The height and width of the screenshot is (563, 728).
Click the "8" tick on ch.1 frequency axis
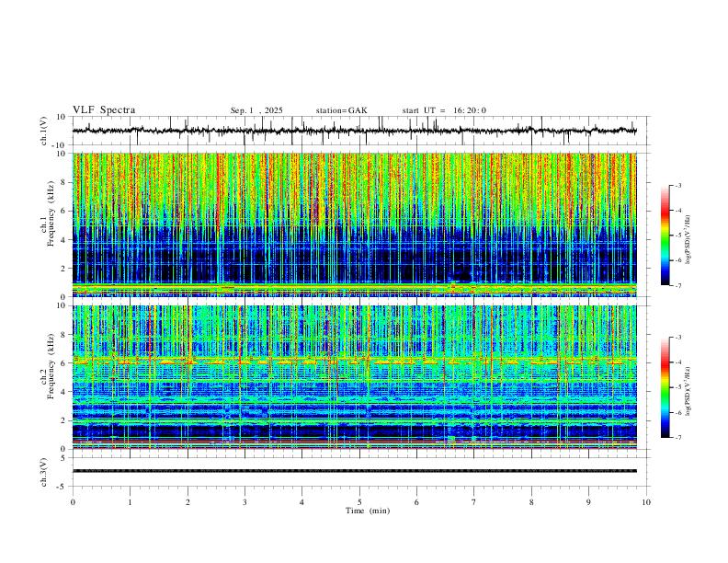pos(63,182)
